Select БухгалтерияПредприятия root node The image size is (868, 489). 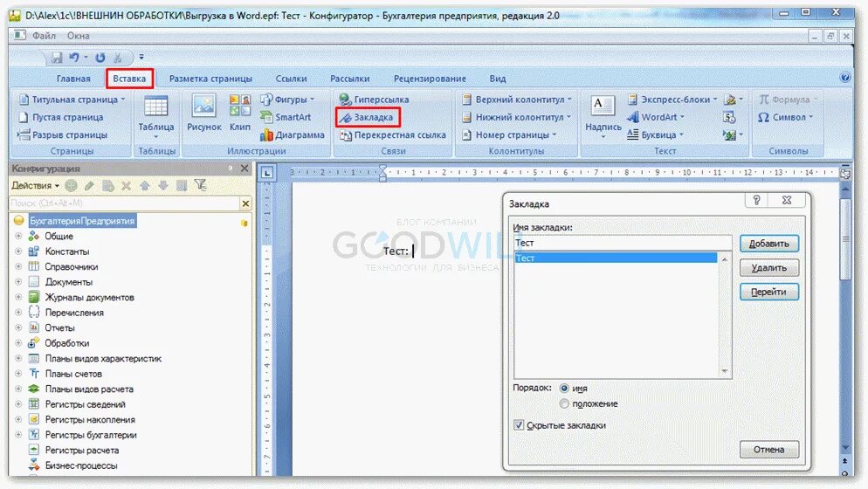tap(82, 221)
